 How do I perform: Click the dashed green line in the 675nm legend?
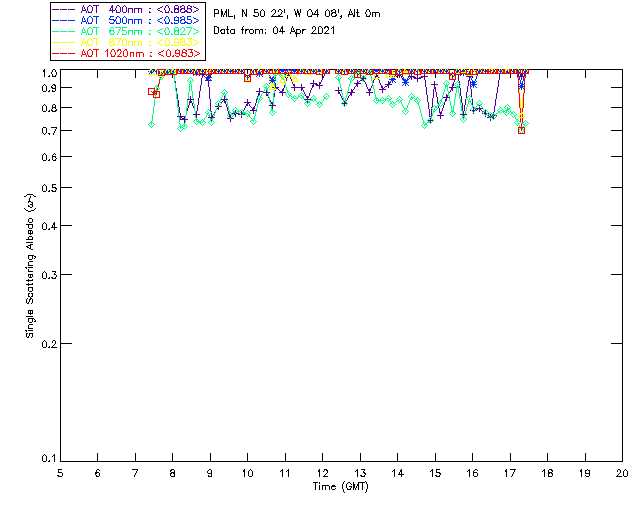64,31
